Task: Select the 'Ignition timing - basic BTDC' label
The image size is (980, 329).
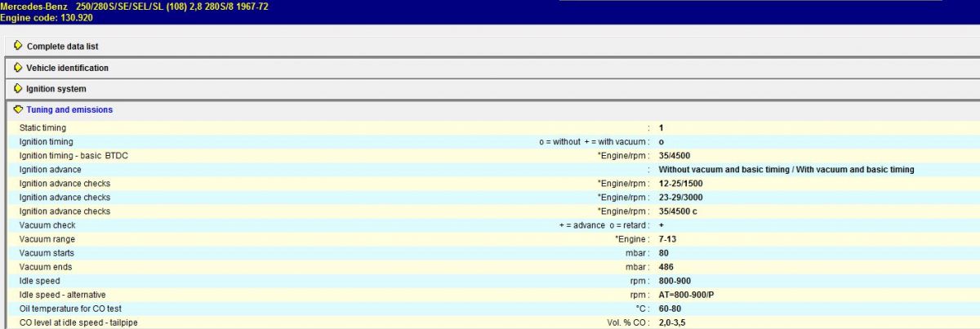Action: 73,156
